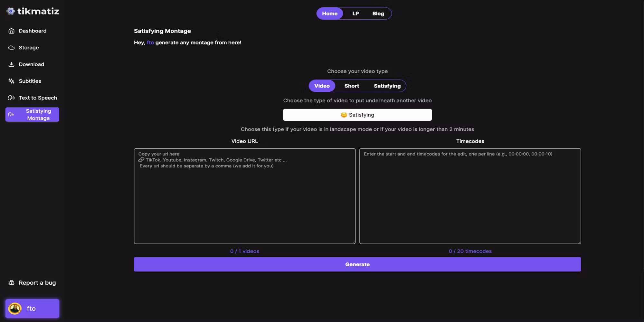Click the Text to Speech icon
This screenshot has width=644, height=322.
[12, 98]
